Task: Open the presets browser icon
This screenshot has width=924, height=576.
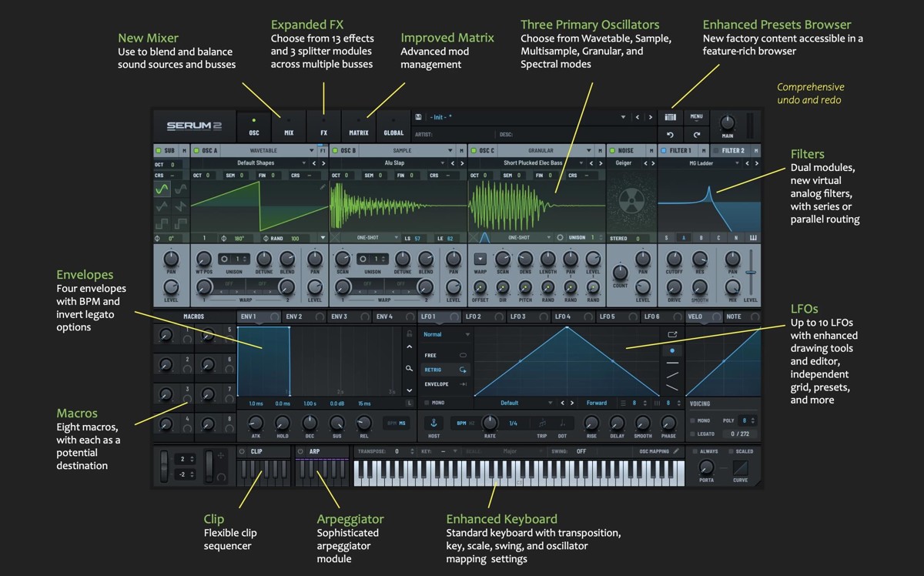Action: click(670, 118)
